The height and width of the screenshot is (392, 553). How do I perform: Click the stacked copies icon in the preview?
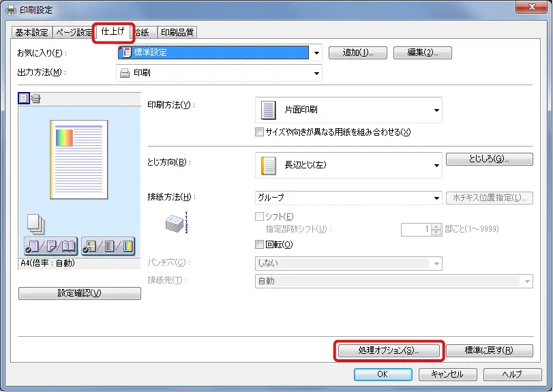coord(36,224)
